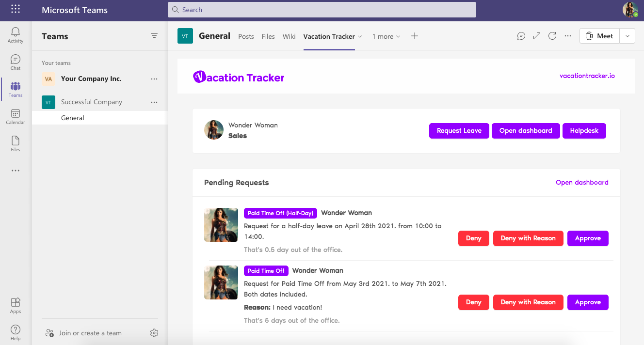Select the Vacation Tracker tab
This screenshot has height=345, width=644.
point(329,36)
